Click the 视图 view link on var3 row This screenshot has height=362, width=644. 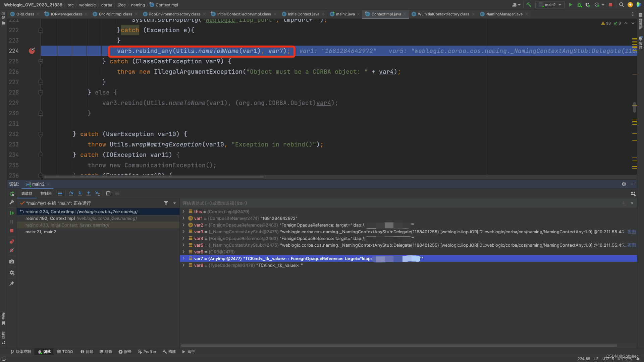[632, 232]
